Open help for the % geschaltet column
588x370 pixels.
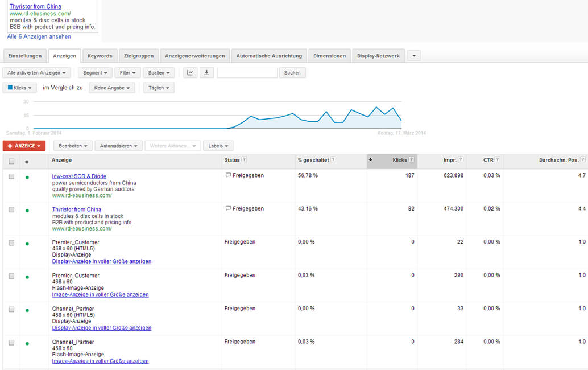point(333,160)
